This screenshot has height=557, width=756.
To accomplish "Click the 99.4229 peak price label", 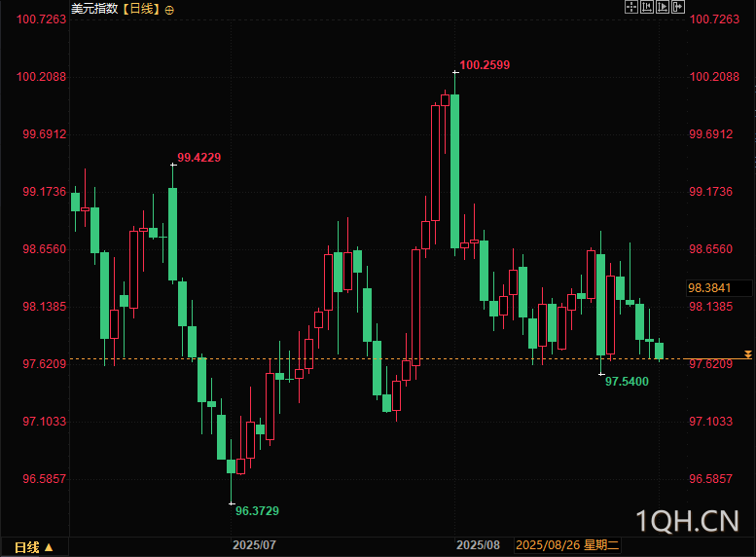I will pyautogui.click(x=198, y=158).
